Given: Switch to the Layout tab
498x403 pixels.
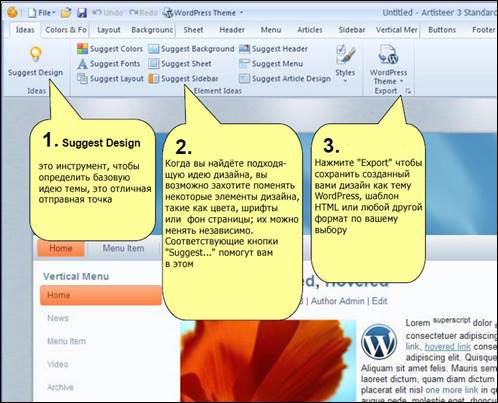Looking at the screenshot, I should coord(109,30).
